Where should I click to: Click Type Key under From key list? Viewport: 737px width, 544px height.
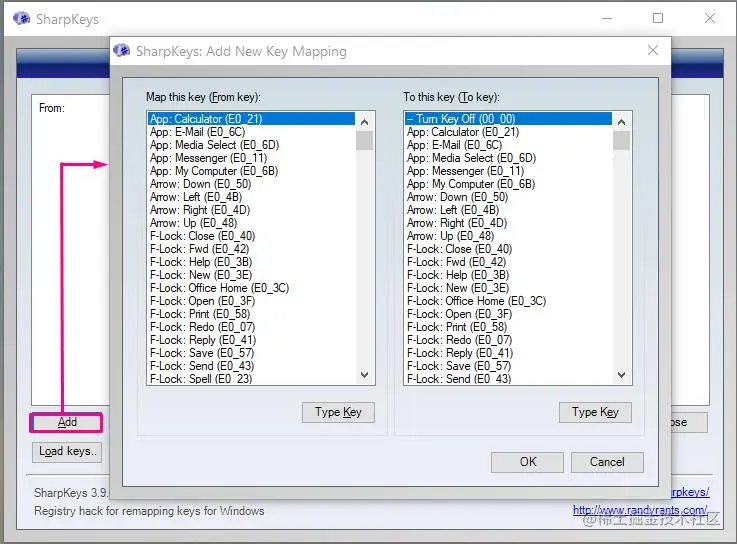click(338, 412)
